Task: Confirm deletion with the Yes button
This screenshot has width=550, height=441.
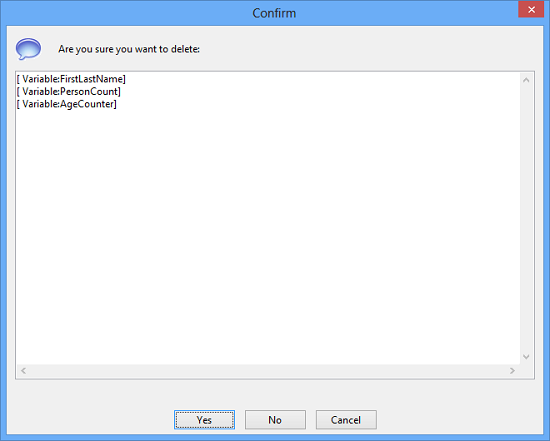Action: tap(204, 420)
